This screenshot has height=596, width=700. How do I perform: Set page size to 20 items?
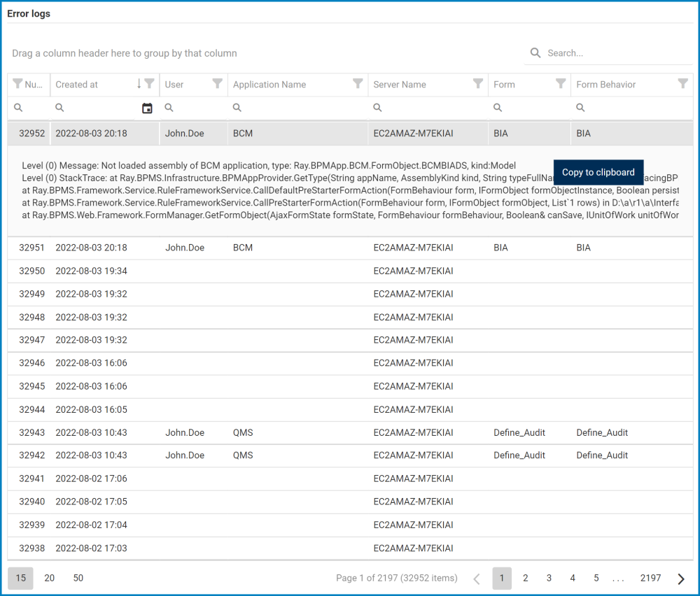(49, 579)
